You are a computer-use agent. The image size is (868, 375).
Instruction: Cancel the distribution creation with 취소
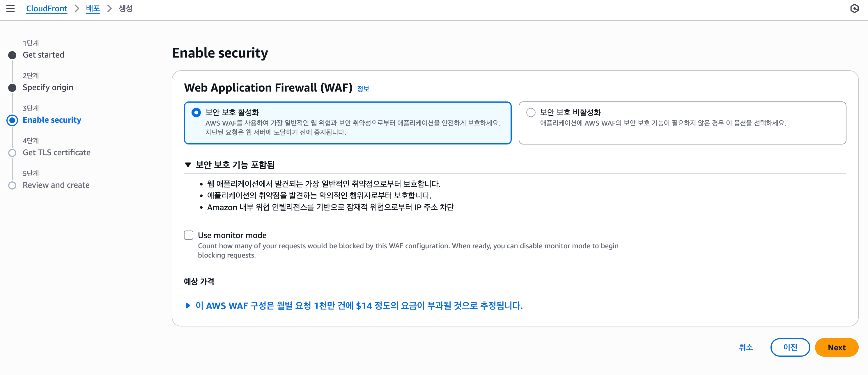[x=746, y=347]
